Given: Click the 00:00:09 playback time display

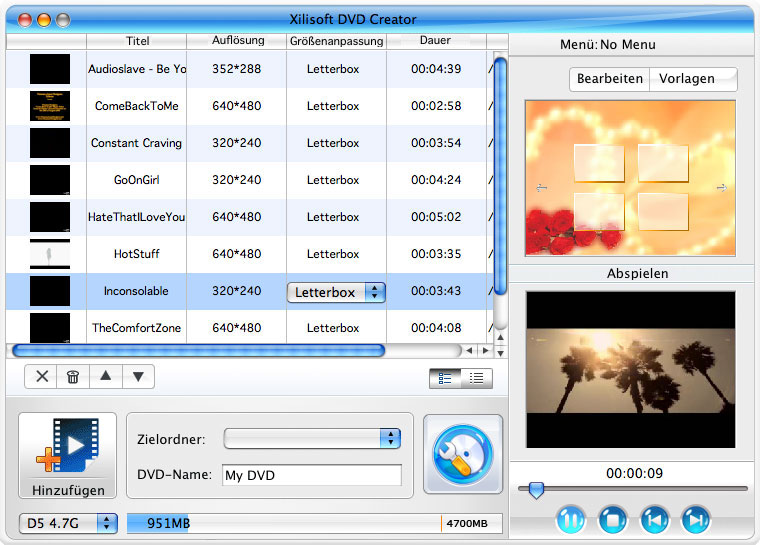Looking at the screenshot, I should tap(634, 473).
